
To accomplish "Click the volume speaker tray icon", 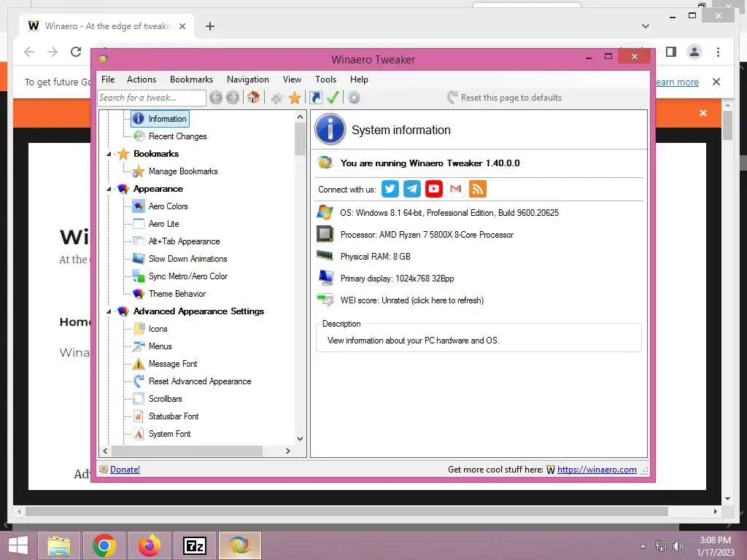I will (x=678, y=546).
